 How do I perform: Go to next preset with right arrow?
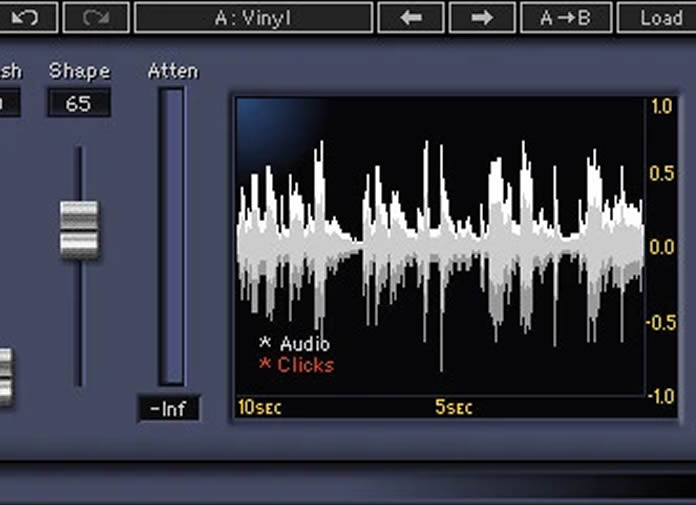coord(482,17)
